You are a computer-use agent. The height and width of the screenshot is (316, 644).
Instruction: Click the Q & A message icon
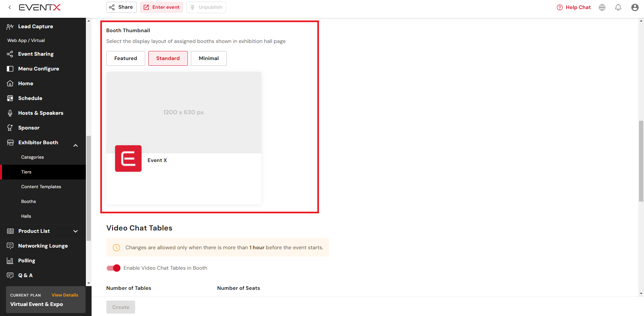point(10,275)
